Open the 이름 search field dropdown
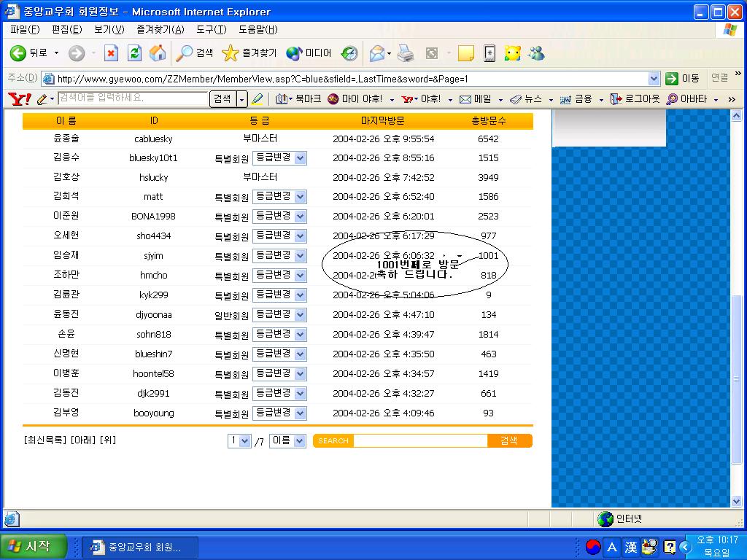 (299, 441)
